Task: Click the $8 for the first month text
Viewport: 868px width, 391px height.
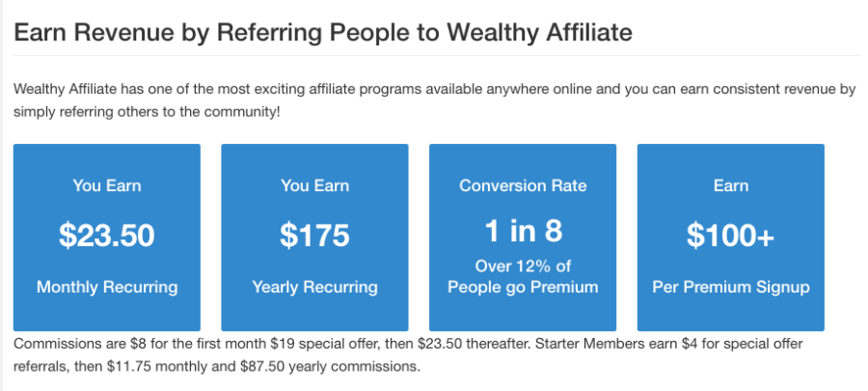Action: click(199, 344)
